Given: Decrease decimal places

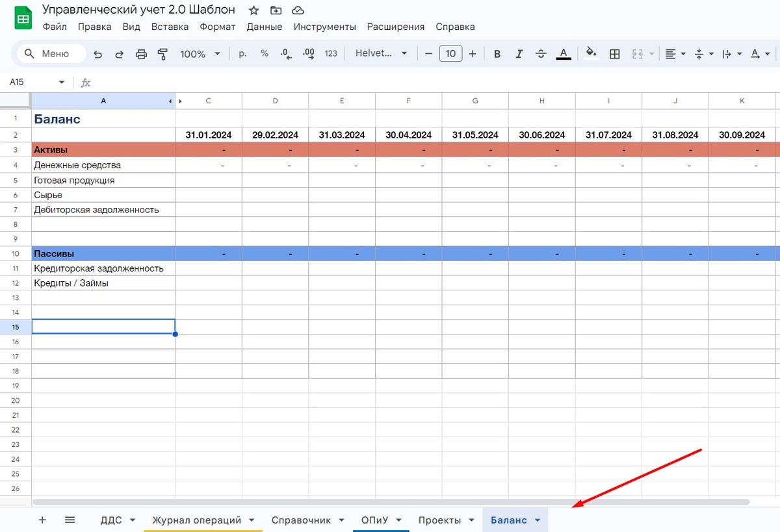Looking at the screenshot, I should tap(286, 54).
